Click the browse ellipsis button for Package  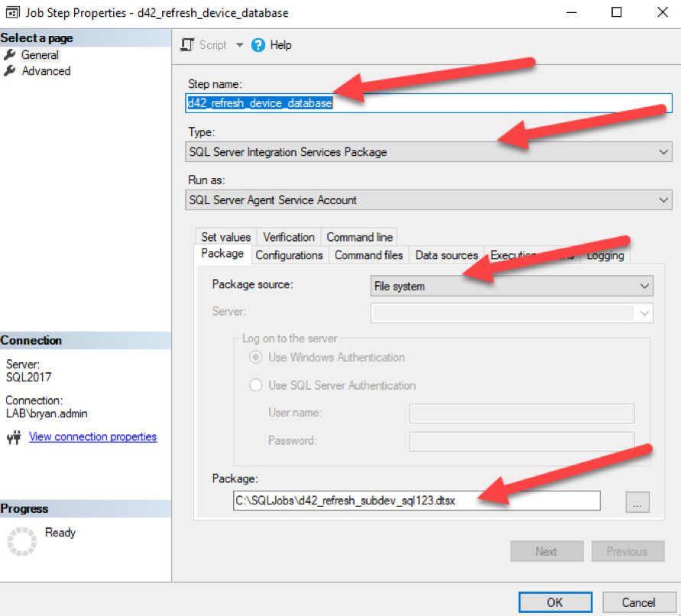pos(637,501)
